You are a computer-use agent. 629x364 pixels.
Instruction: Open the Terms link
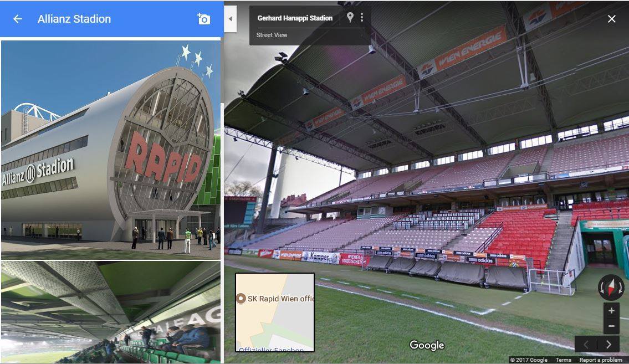click(563, 360)
